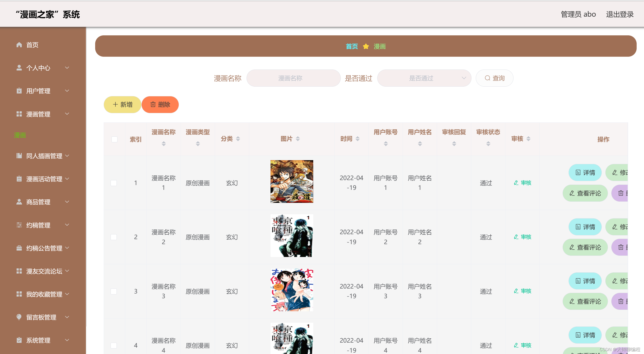Image resolution: width=644 pixels, height=354 pixels.
Task: Check the checkbox for row 3
Action: 113,291
